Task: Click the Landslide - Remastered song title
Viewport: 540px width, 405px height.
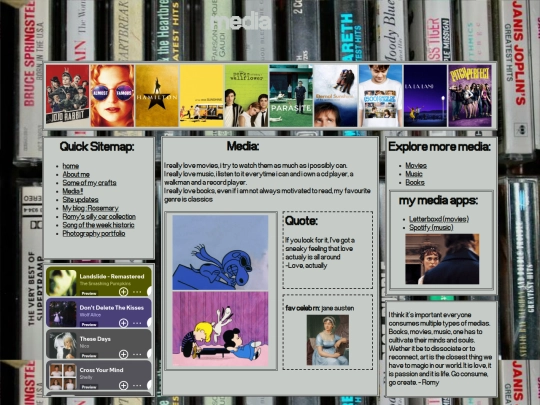Action: [112, 276]
